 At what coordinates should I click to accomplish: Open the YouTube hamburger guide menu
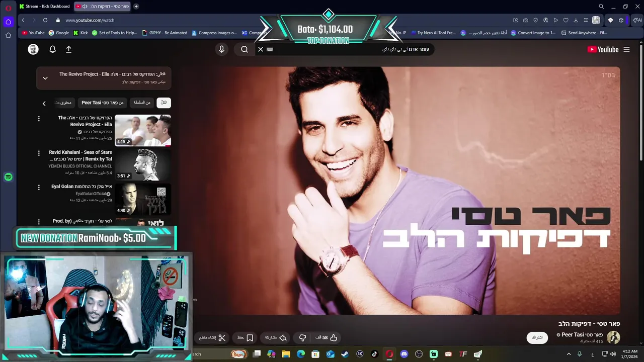(x=626, y=49)
